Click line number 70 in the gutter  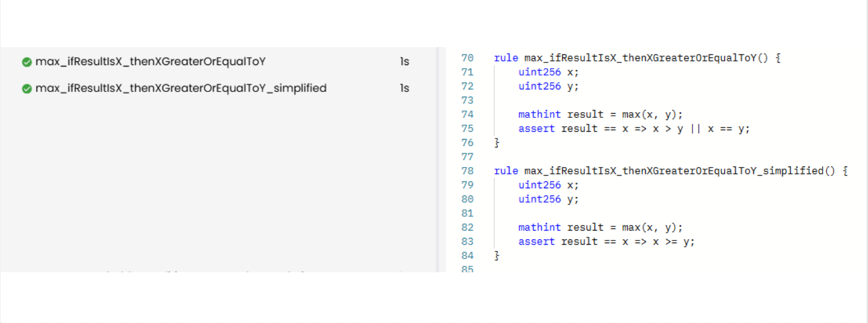(x=467, y=58)
